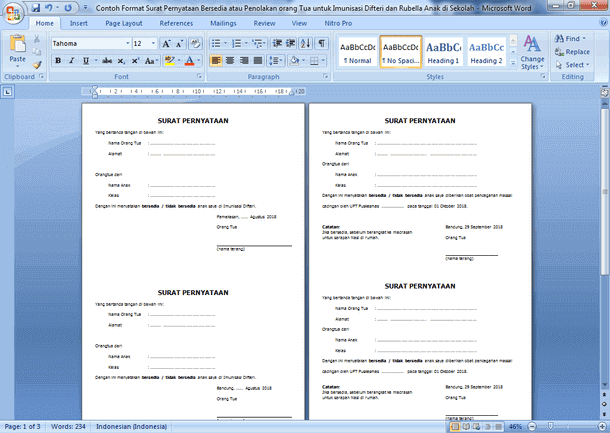Image resolution: width=610 pixels, height=433 pixels.
Task: Grow font size with large A icon
Action: (166, 44)
